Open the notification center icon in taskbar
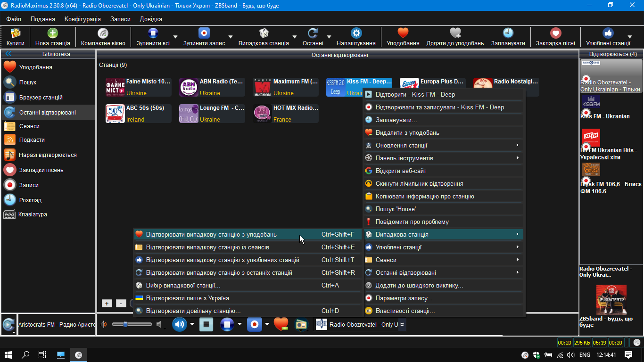 [628, 355]
